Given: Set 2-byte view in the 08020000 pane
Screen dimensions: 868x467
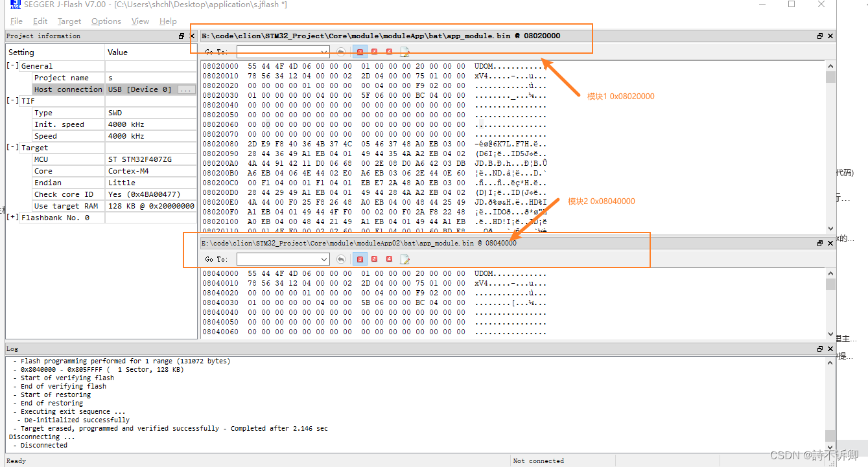Looking at the screenshot, I should 374,52.
